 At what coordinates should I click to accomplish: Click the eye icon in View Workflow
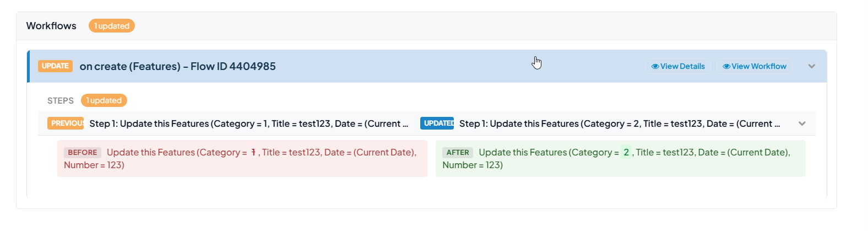click(726, 66)
